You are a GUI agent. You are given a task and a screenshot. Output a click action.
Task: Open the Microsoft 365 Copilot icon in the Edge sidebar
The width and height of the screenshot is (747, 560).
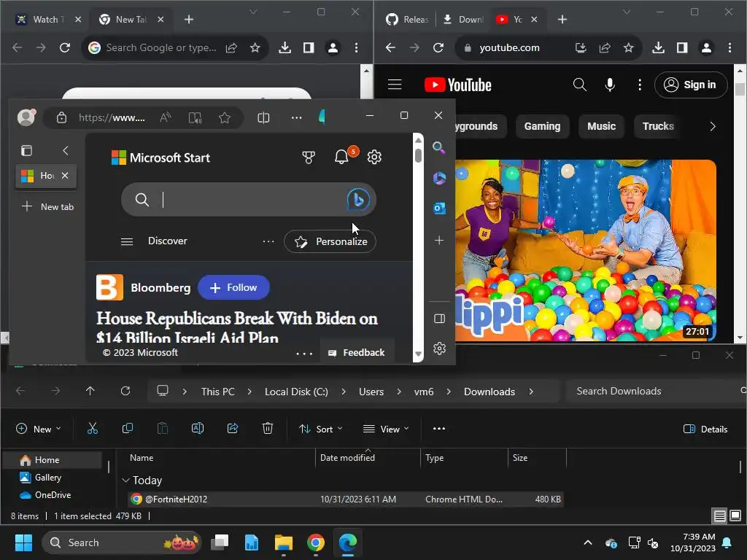coord(439,178)
